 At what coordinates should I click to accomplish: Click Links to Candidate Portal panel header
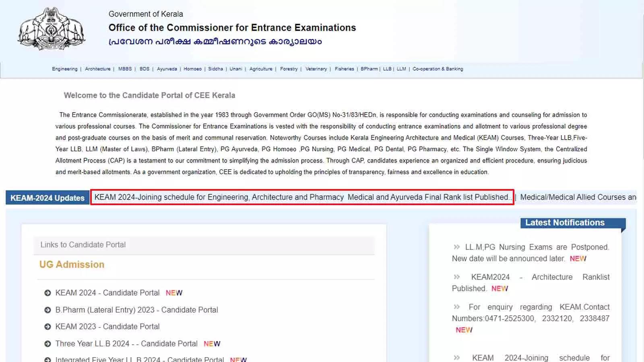204,245
